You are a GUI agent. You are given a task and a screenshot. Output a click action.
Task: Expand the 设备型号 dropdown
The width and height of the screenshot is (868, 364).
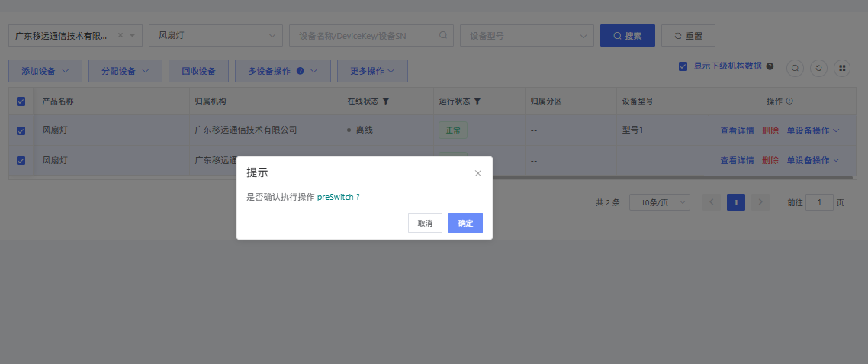526,35
